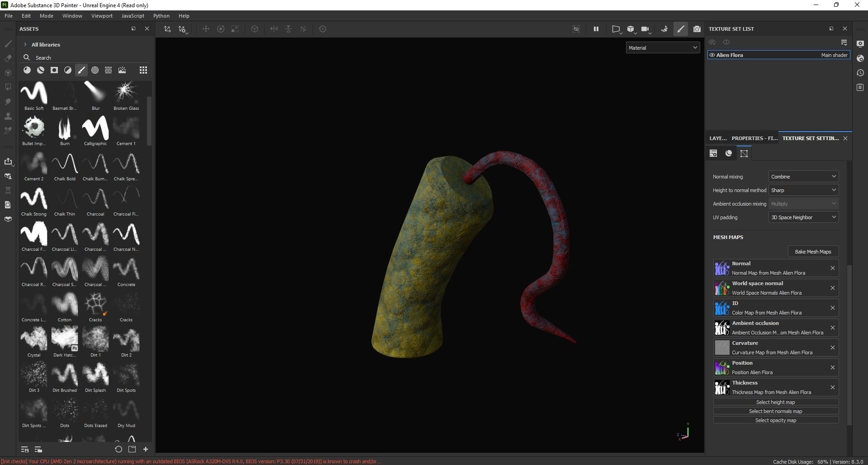The height and width of the screenshot is (465, 868).
Task: Select the Paint brush tool in left toolbar
Action: point(8,44)
